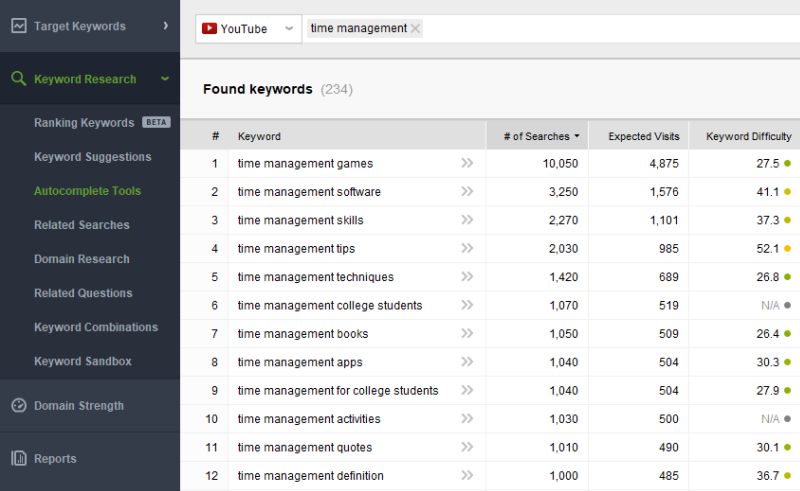Collapse the Keyword Research section chevron
Screen dimensions: 800x491
[165, 79]
